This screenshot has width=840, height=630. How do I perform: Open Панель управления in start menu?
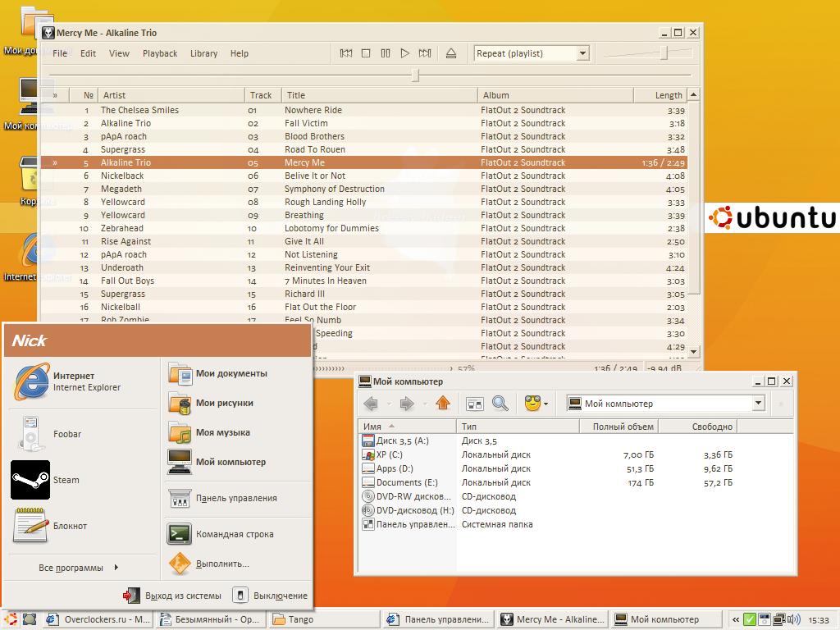pos(237,498)
